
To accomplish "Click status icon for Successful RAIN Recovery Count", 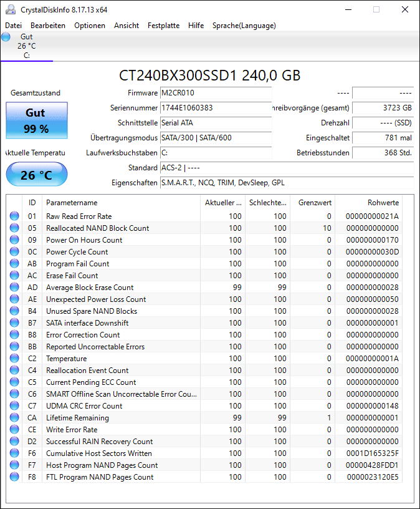I will coord(14,441).
